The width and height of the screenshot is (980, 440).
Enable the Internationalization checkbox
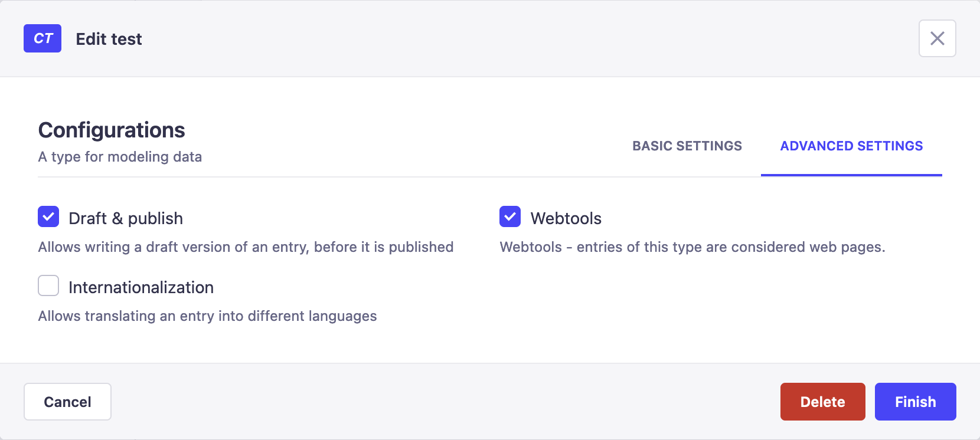tap(48, 285)
